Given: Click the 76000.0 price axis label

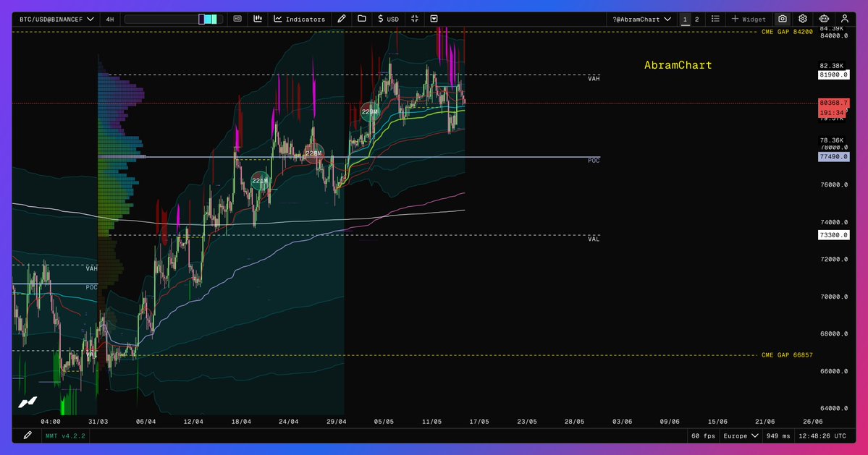Looking at the screenshot, I should pos(834,185).
